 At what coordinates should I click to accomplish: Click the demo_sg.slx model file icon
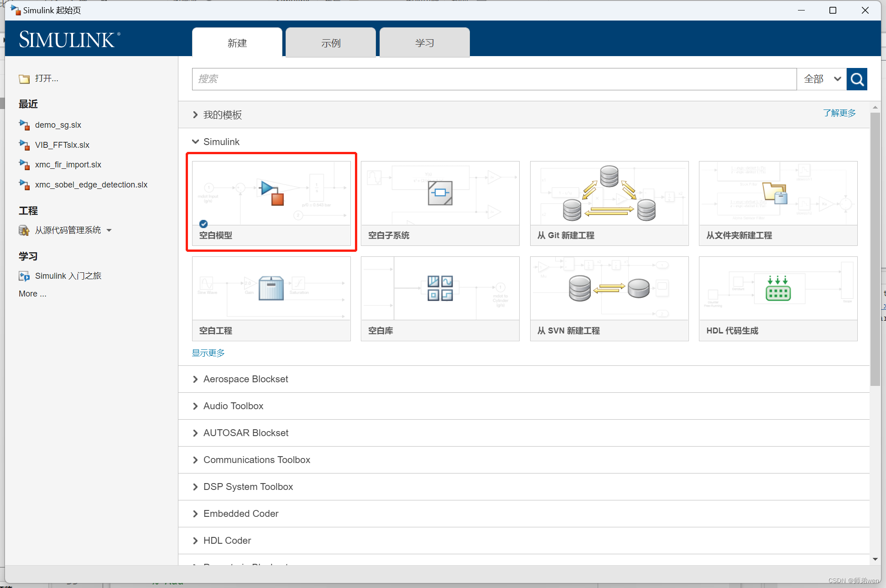24,125
